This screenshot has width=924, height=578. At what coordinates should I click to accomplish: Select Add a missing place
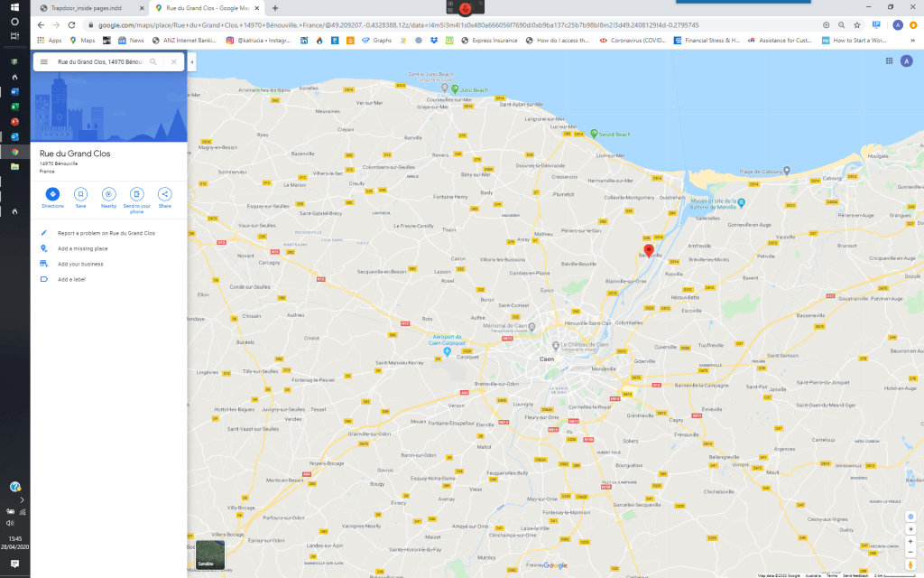(83, 248)
